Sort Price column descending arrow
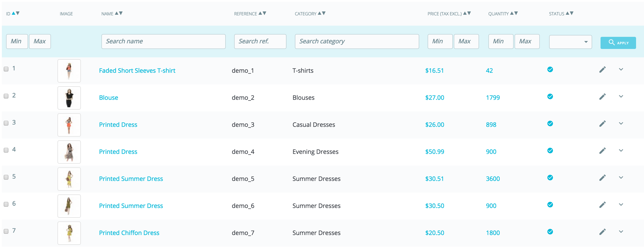 coord(469,13)
